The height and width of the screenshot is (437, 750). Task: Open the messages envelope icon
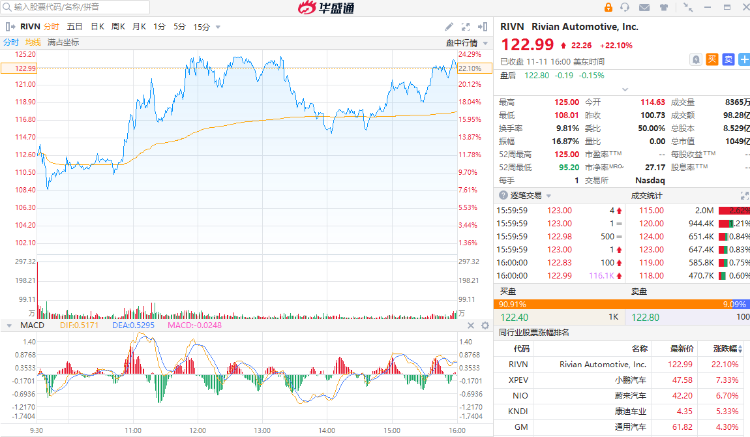(644, 7)
